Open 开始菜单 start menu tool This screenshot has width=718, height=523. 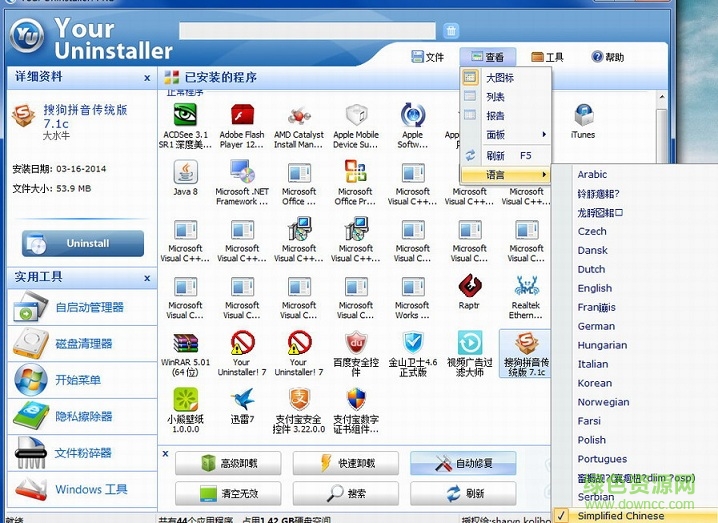[x=82, y=380]
